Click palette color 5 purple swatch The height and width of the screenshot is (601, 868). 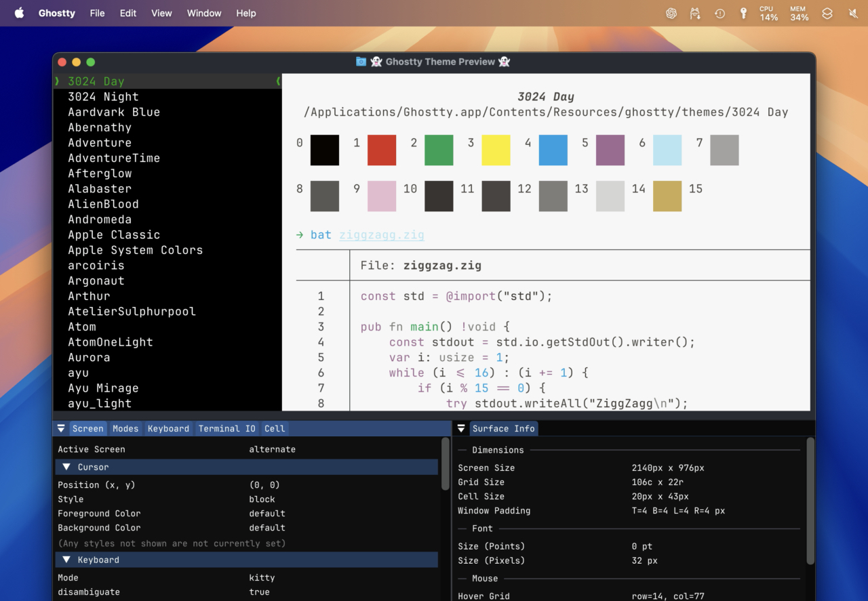[x=610, y=150]
